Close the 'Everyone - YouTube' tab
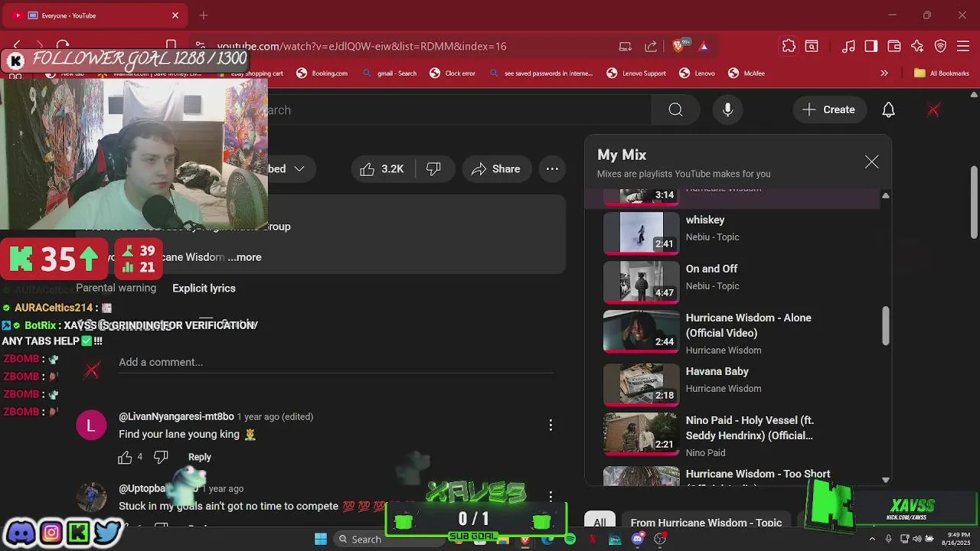This screenshot has width=980, height=551. click(x=175, y=15)
